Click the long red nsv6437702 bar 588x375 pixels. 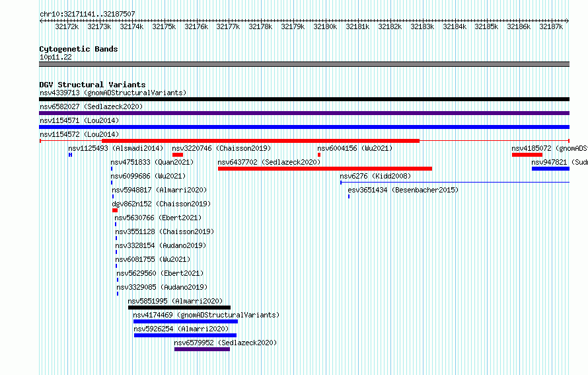tap(325, 169)
